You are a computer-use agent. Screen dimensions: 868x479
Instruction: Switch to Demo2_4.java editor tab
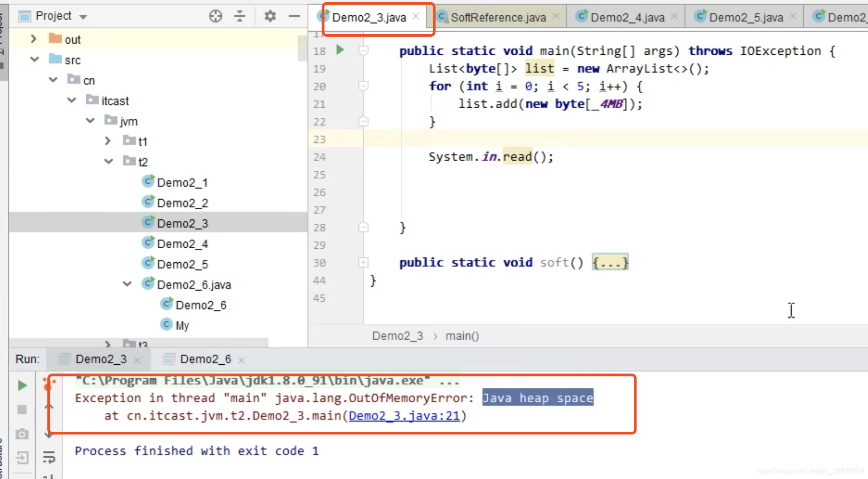point(627,18)
